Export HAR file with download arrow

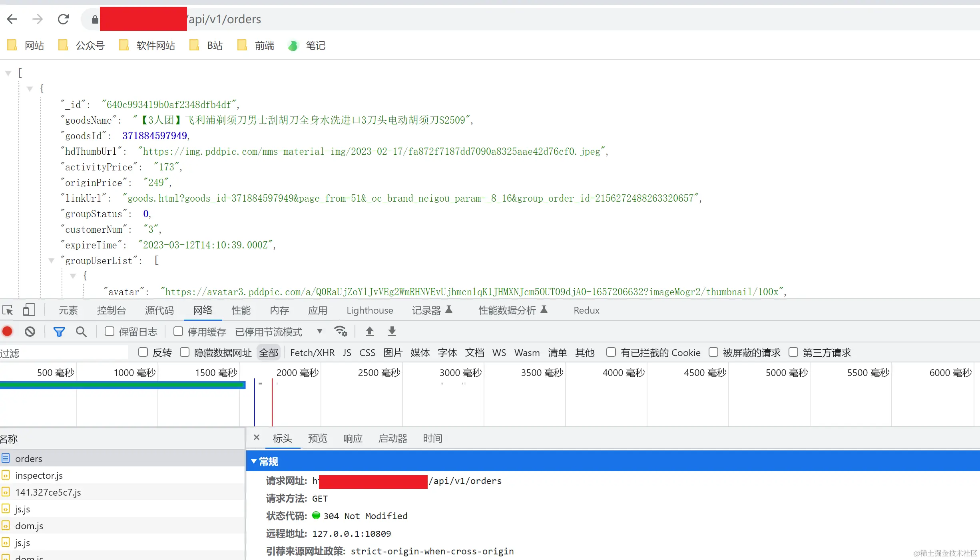(x=392, y=331)
